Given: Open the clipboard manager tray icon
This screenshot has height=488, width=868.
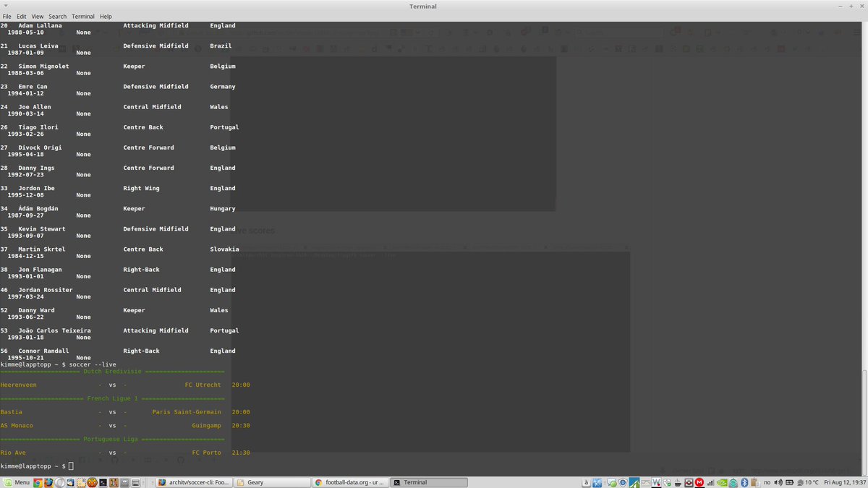Looking at the screenshot, I should point(756,482).
